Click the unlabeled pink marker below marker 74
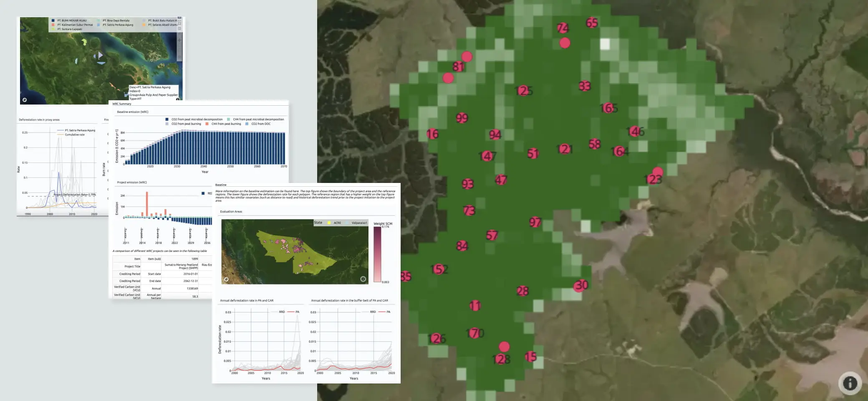868x401 pixels. (565, 43)
